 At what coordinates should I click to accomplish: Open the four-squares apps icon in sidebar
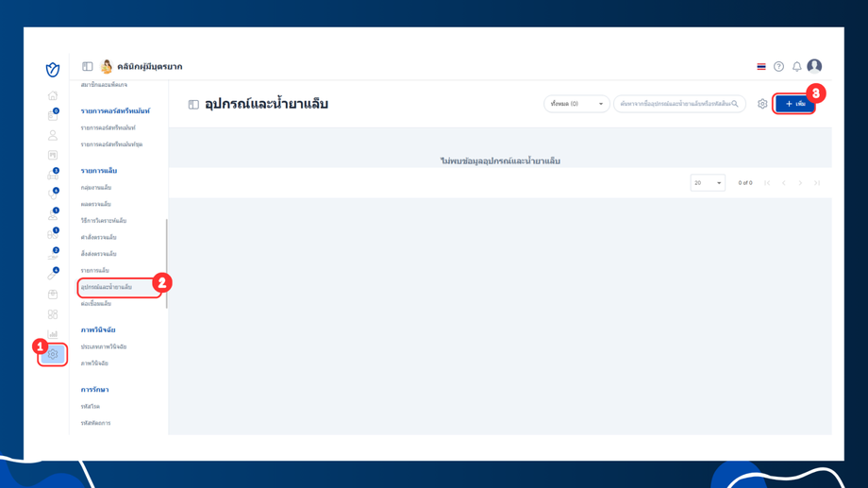(x=53, y=314)
